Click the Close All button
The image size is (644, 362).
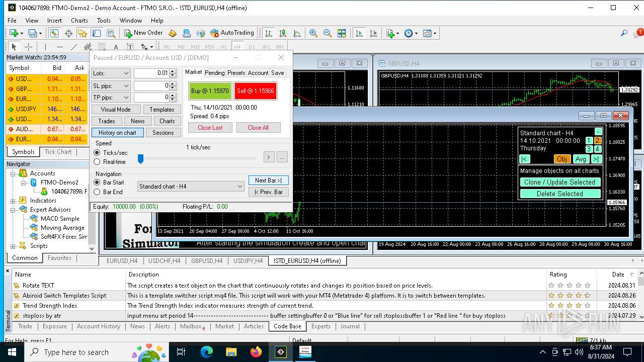[258, 128]
